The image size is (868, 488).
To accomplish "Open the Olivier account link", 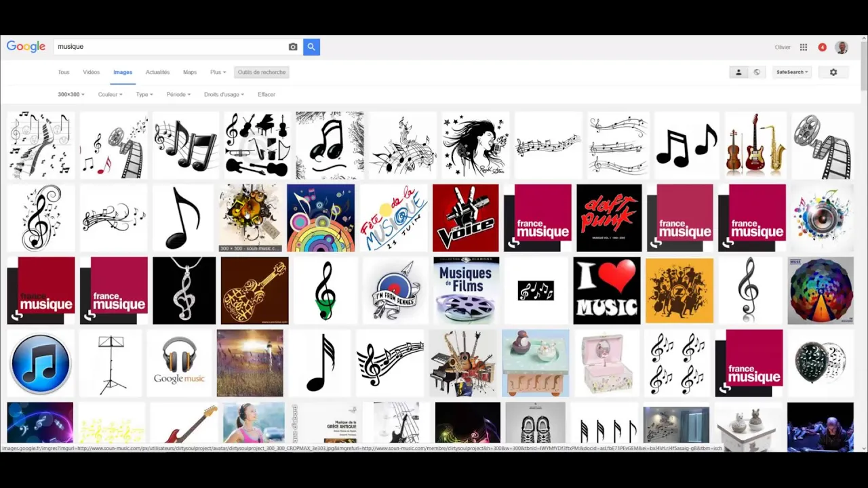I will (x=783, y=47).
